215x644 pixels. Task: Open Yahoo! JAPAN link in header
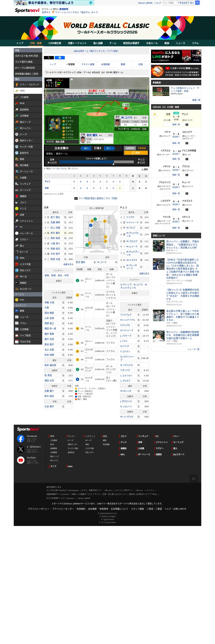pyautogui.click(x=145, y=3)
